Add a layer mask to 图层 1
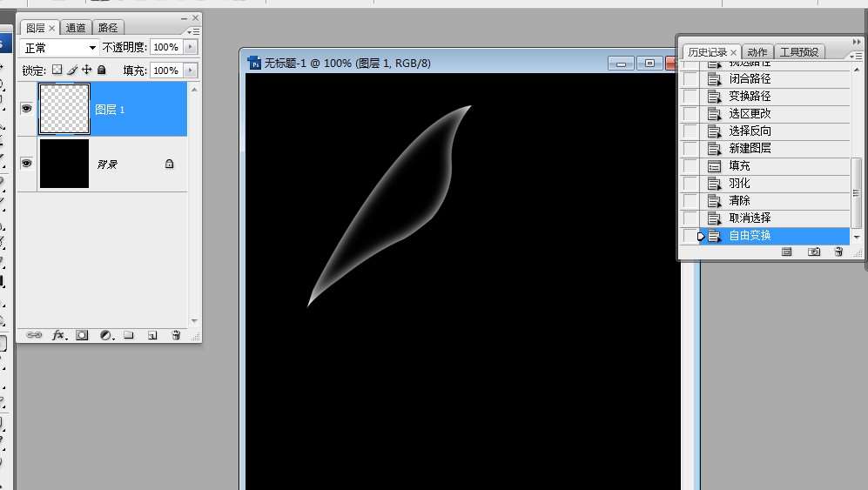This screenshot has width=868, height=490. click(x=82, y=335)
